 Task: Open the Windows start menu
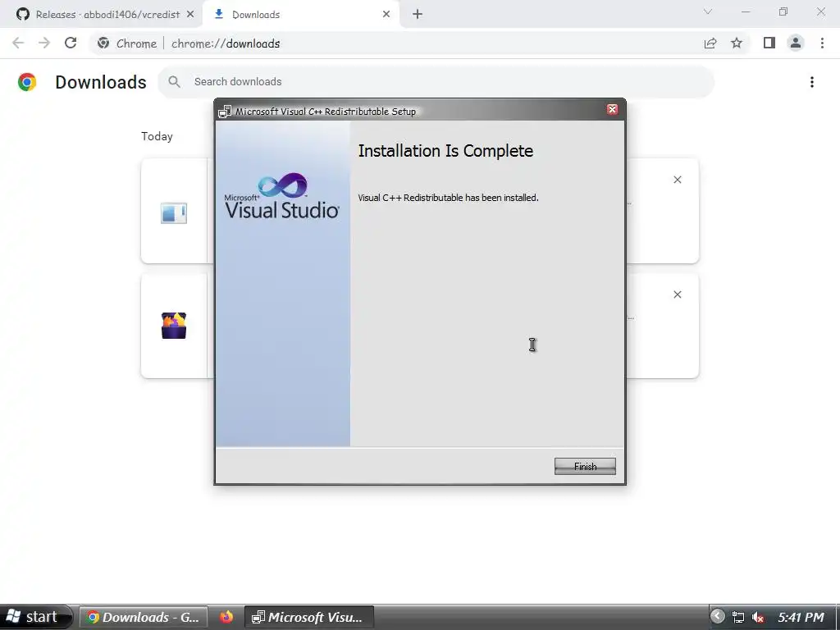[35, 617]
